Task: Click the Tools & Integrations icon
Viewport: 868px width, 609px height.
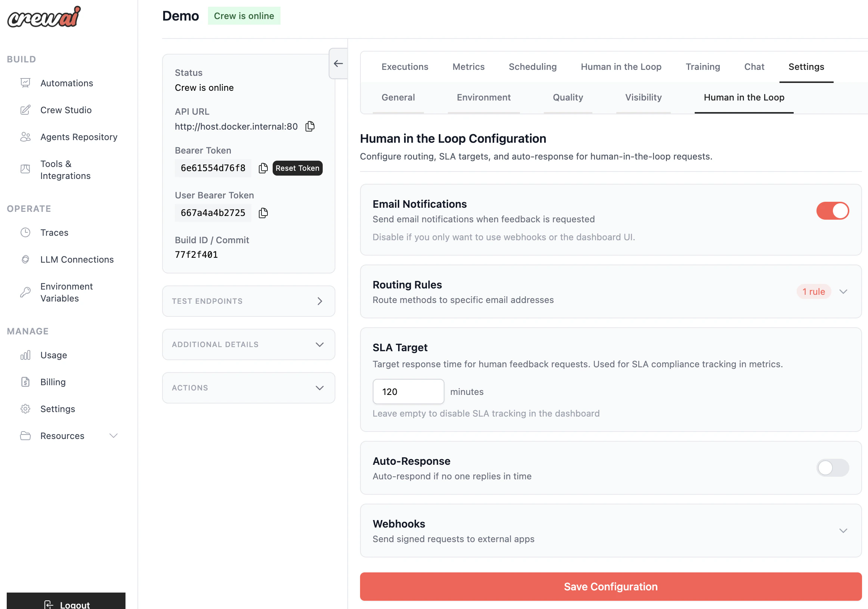Action: point(25,170)
